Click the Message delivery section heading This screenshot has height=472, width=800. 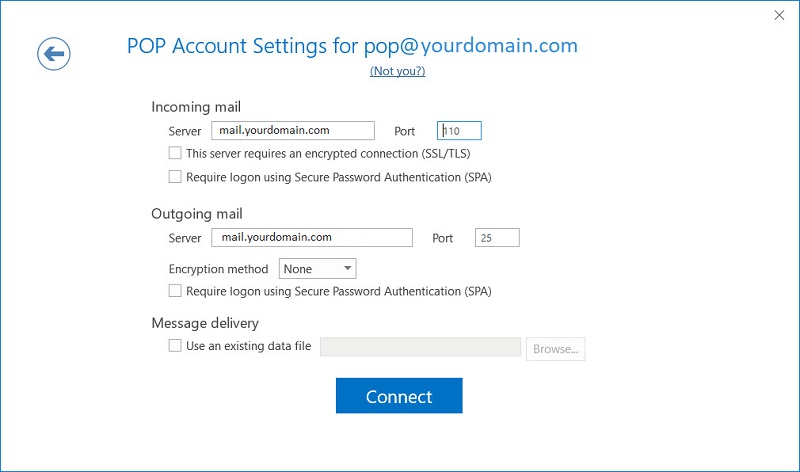205,323
